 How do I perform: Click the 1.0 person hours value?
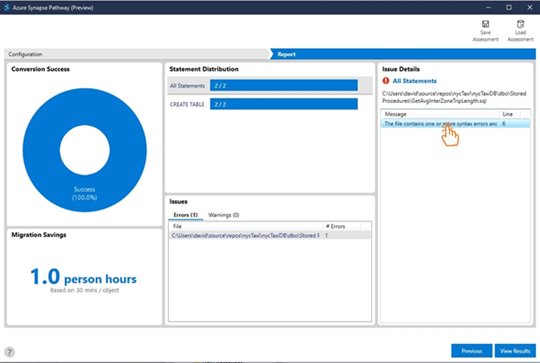83,277
